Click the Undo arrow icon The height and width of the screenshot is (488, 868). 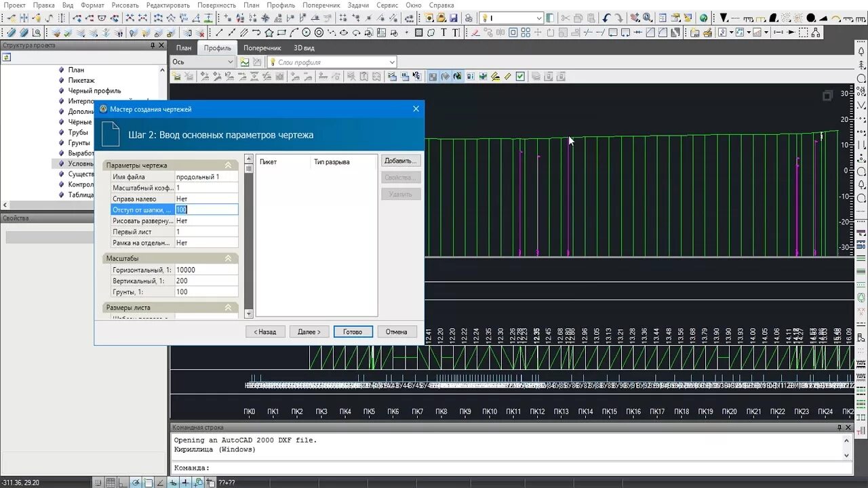point(607,18)
